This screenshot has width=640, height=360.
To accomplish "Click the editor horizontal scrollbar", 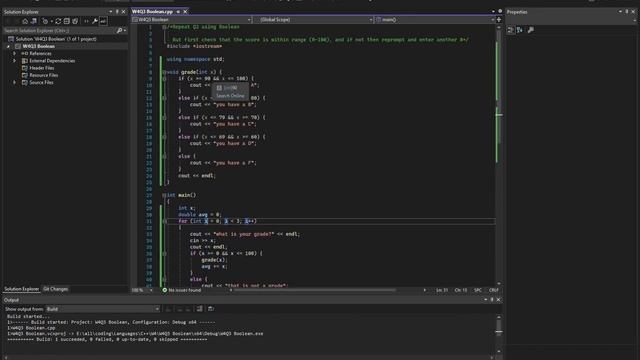I will [x=314, y=290].
